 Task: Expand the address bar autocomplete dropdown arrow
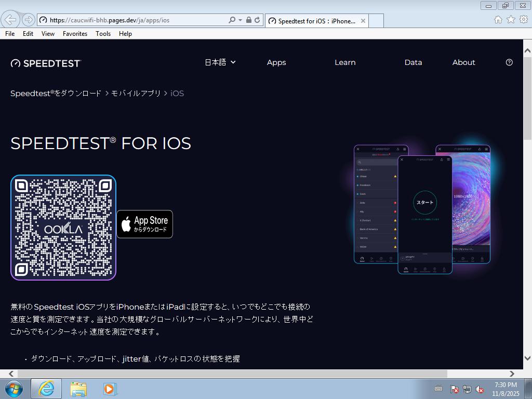click(x=240, y=20)
